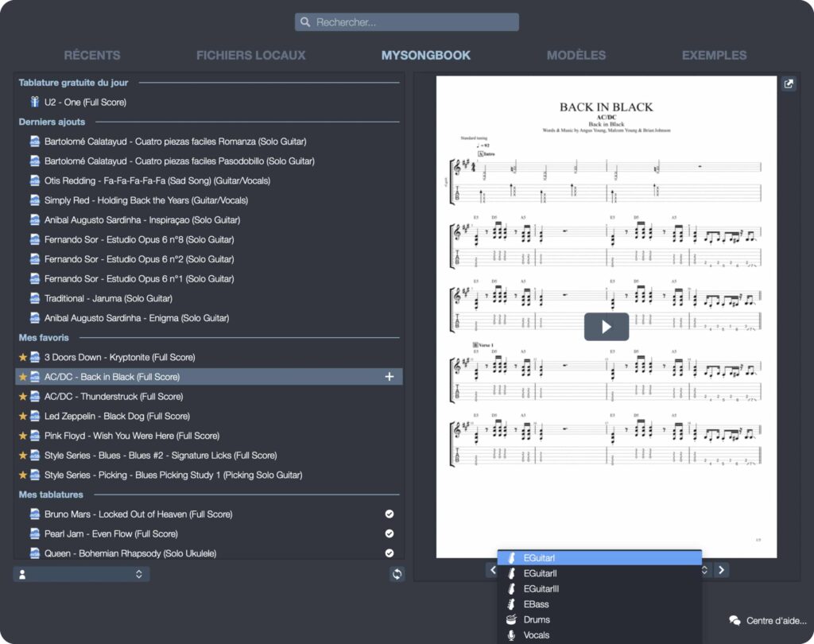The width and height of the screenshot is (814, 644).
Task: Toggle the star on Blues Picking Study 1
Action: (23, 475)
